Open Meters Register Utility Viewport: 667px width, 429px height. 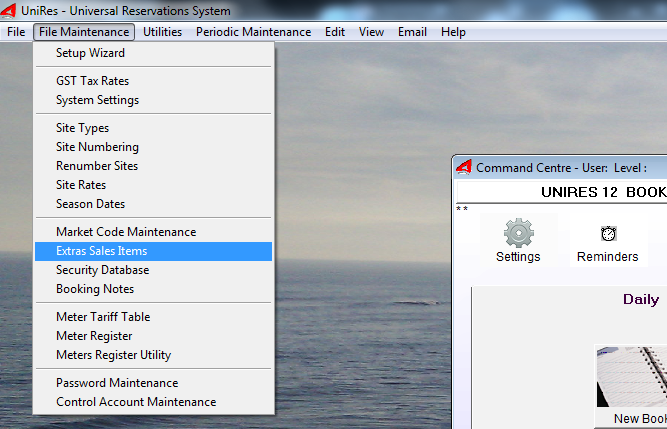tap(154, 355)
